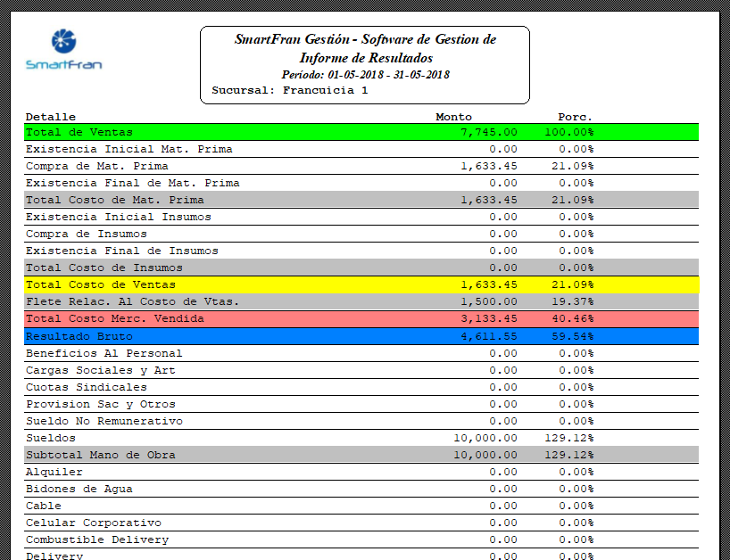The width and height of the screenshot is (730, 560).
Task: Click 'Combustible Delivery' label
Action: pyautogui.click(x=97, y=540)
